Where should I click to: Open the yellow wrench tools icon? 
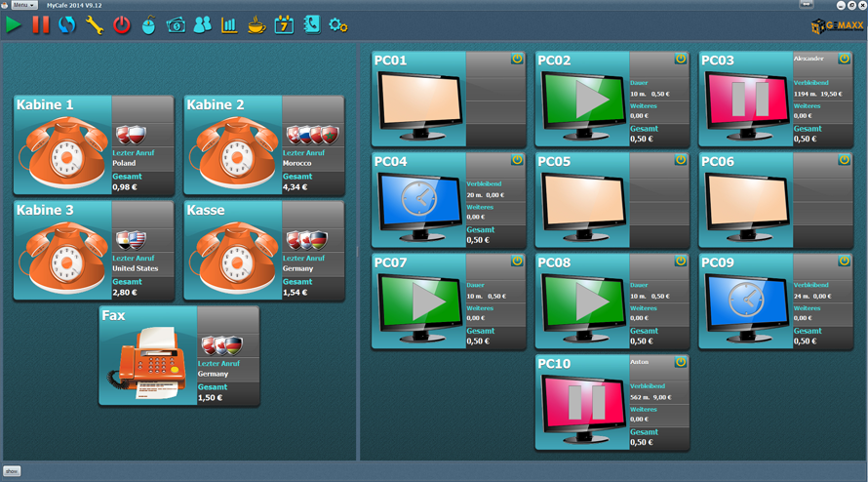95,25
